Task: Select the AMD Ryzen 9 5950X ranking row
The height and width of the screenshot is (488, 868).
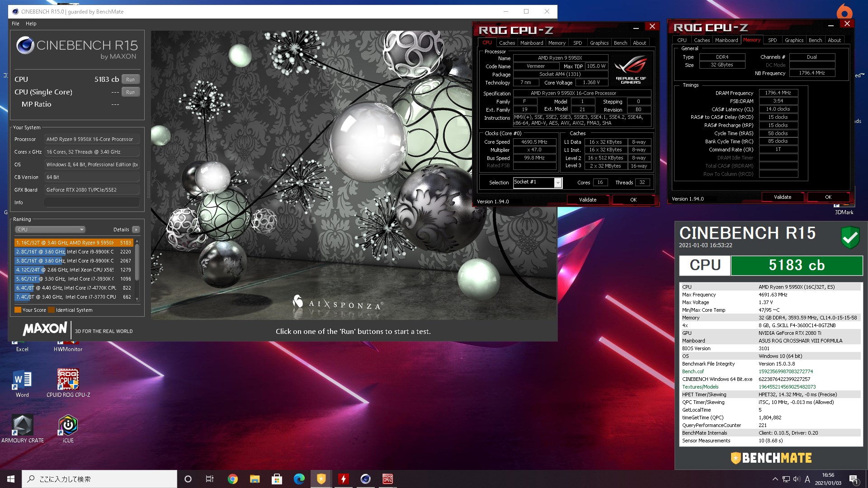Action: tap(74, 243)
